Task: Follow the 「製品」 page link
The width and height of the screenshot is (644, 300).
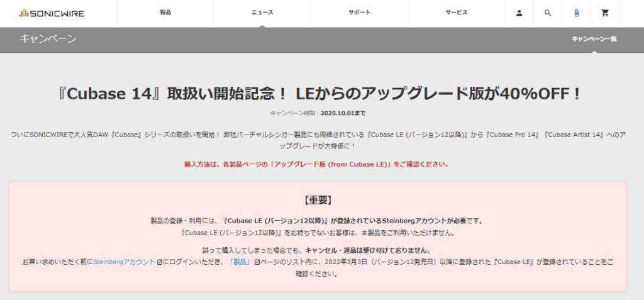Action: tap(240, 262)
